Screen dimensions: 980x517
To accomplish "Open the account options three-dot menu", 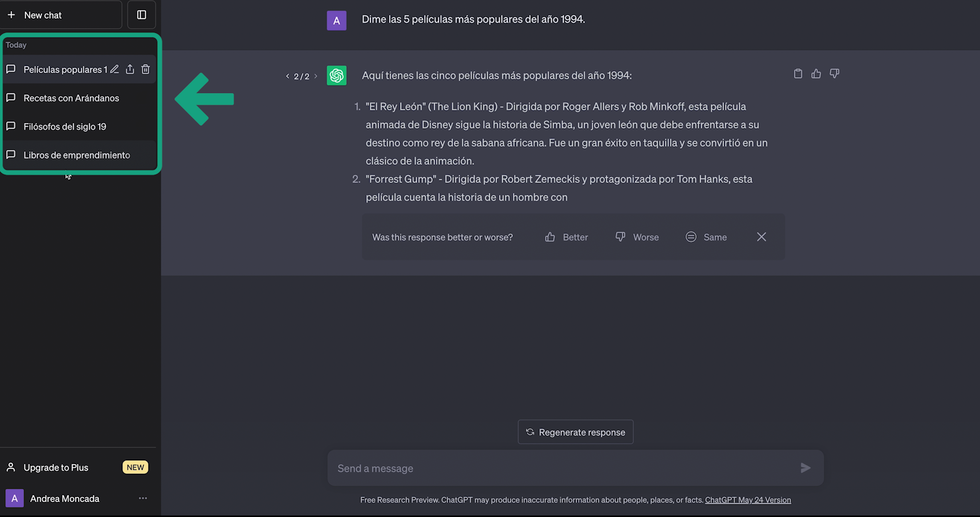I will [143, 498].
